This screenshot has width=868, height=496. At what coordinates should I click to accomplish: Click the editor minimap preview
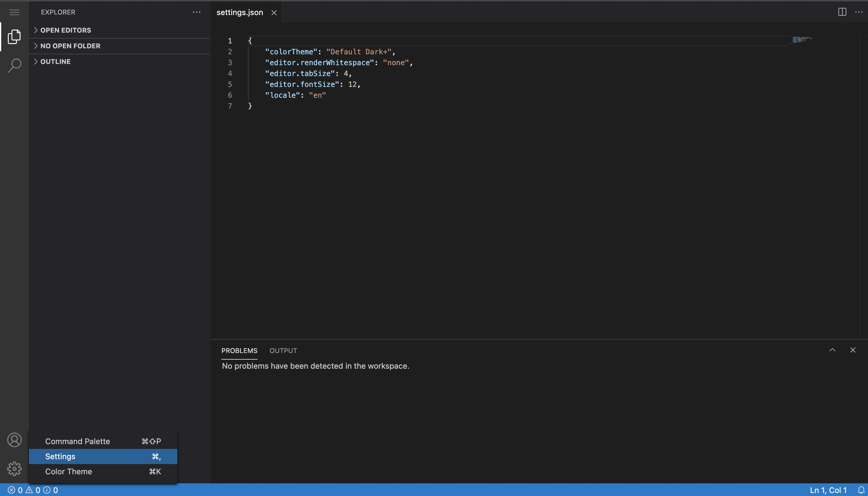tap(803, 40)
